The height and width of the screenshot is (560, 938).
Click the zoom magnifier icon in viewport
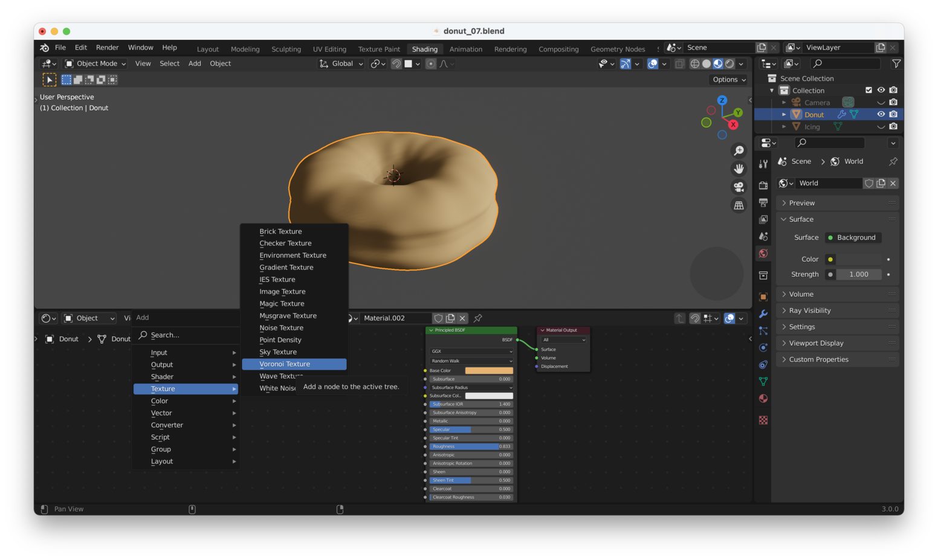point(739,150)
